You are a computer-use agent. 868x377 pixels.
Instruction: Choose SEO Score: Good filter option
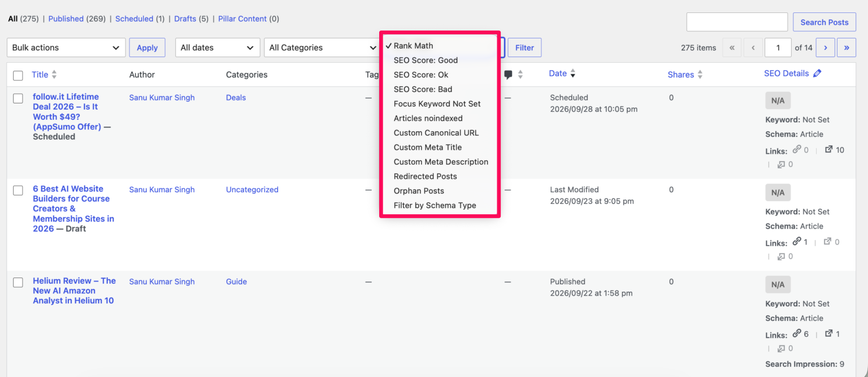pyautogui.click(x=440, y=60)
